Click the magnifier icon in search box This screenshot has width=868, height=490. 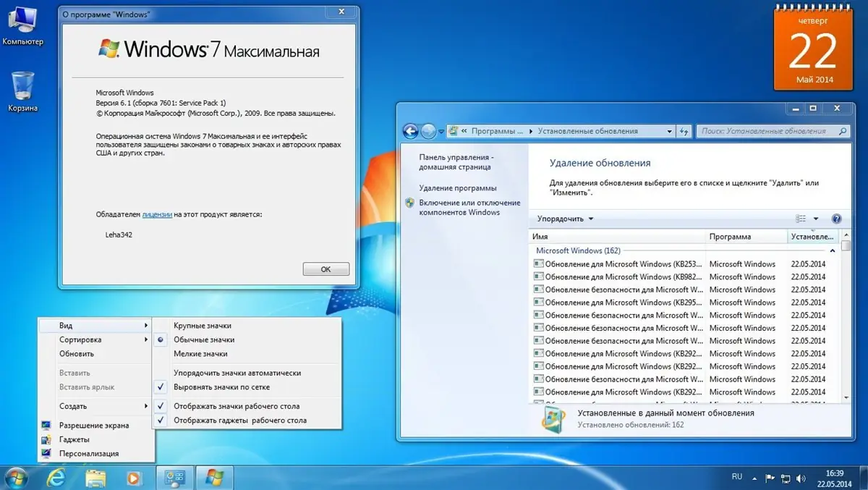click(x=842, y=131)
